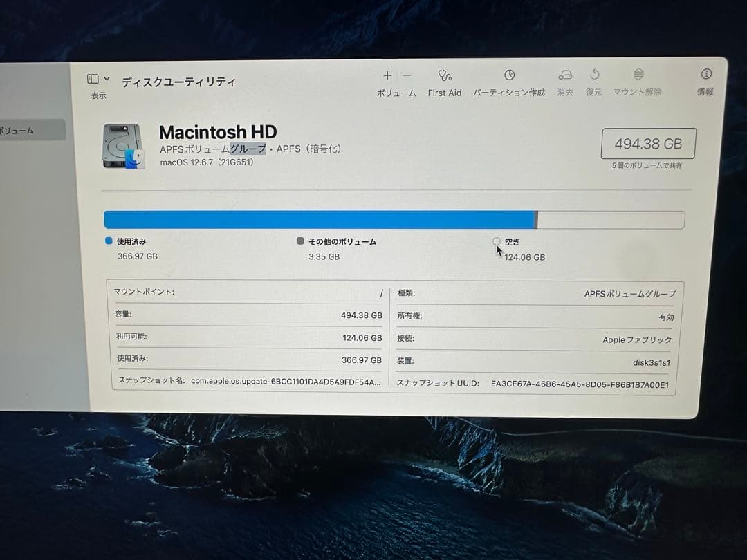Click the その他のボリューム legend marker
747x560 pixels.
point(300,241)
